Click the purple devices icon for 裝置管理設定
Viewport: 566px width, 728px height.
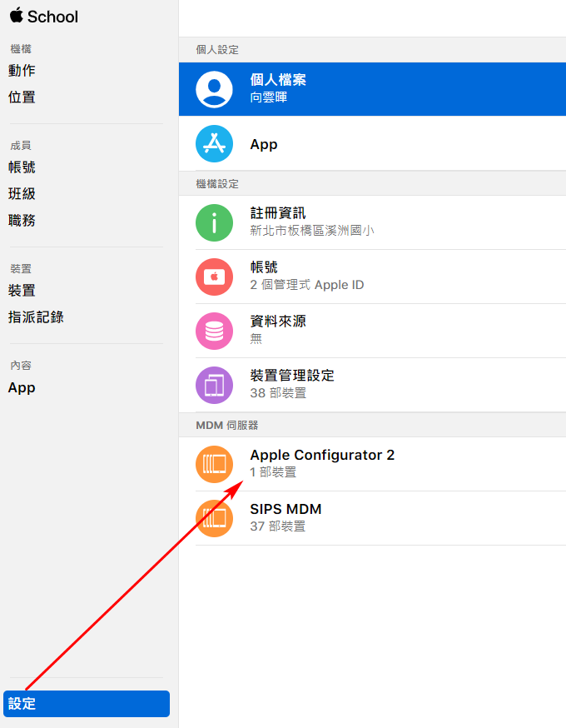click(214, 385)
